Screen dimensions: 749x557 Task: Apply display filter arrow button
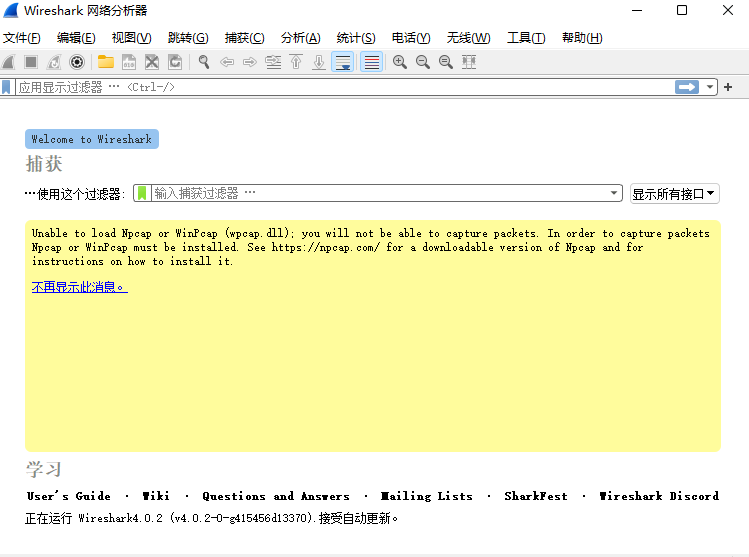[x=687, y=87]
